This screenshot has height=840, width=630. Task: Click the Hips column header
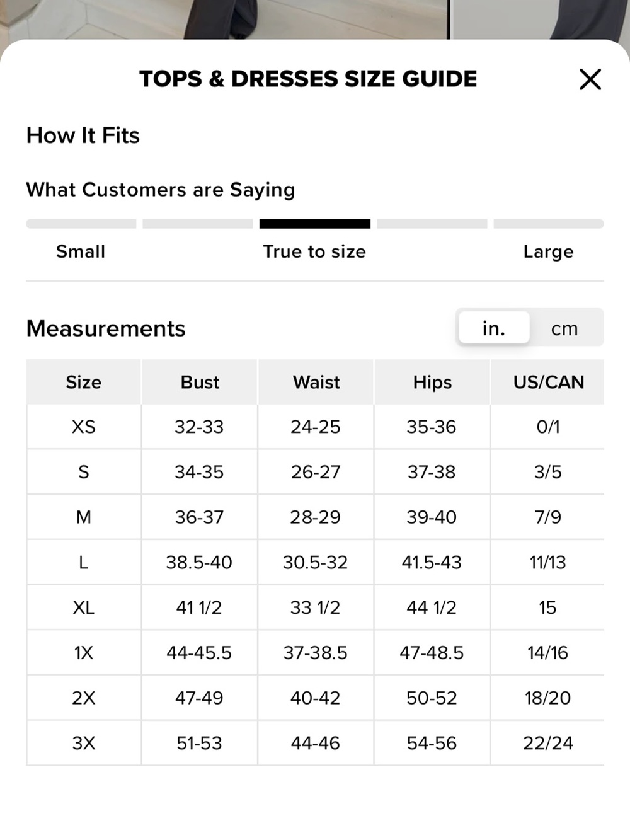[x=432, y=382]
